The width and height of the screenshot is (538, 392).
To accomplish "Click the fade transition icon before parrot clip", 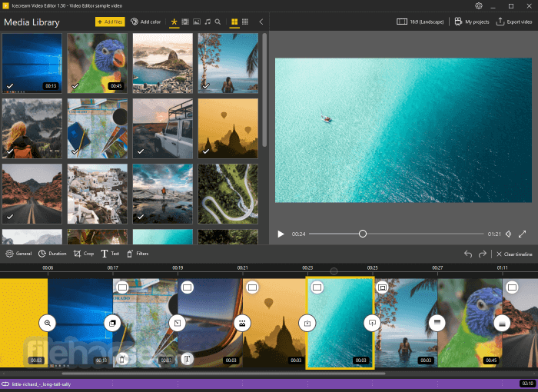I will pyautogui.click(x=437, y=323).
